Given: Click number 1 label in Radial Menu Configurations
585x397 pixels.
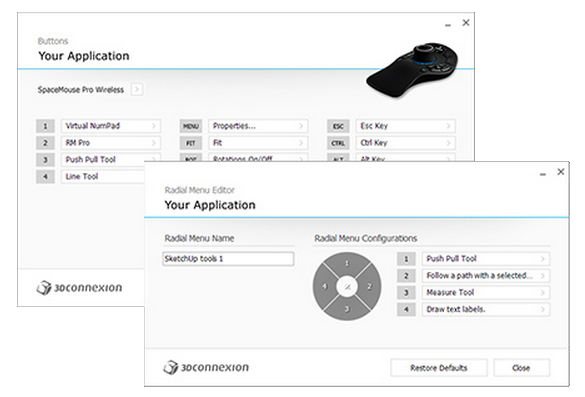Looking at the screenshot, I should coord(406,259).
